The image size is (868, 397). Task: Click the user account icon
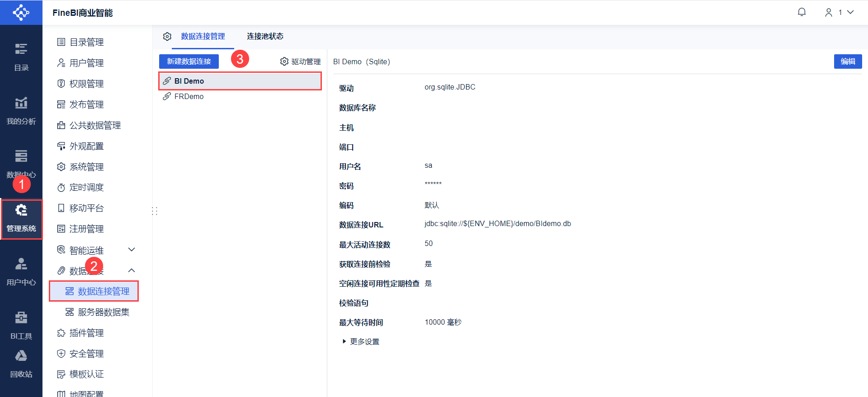tap(828, 13)
